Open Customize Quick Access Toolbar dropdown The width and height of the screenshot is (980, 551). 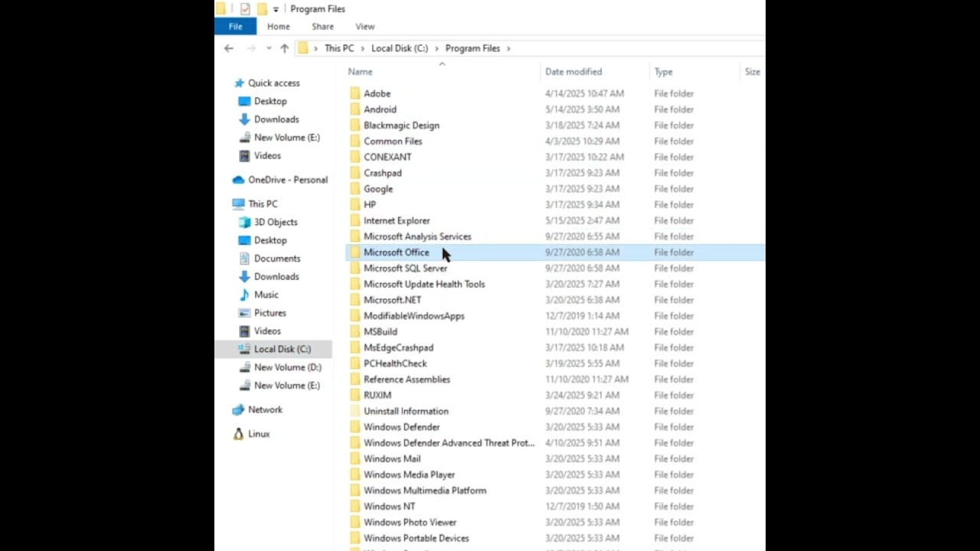[276, 9]
